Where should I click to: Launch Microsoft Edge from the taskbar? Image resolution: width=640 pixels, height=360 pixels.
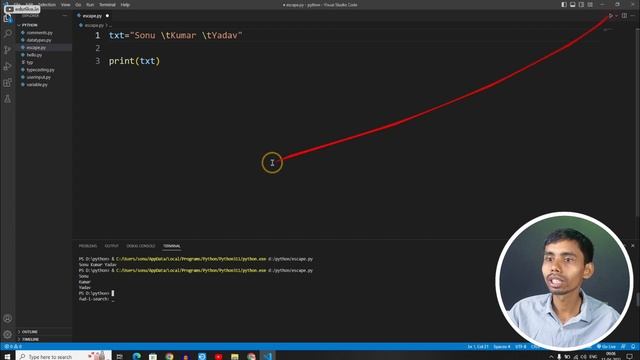[137, 356]
